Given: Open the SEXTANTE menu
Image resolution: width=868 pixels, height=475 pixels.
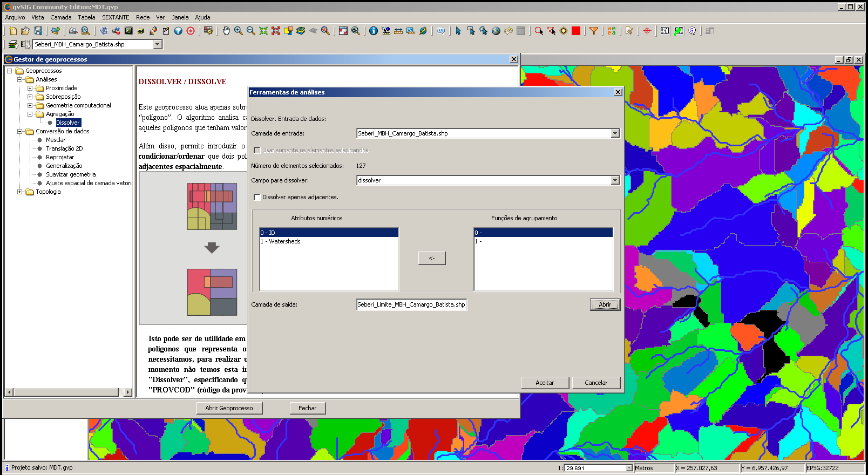Looking at the screenshot, I should pyautogui.click(x=116, y=17).
